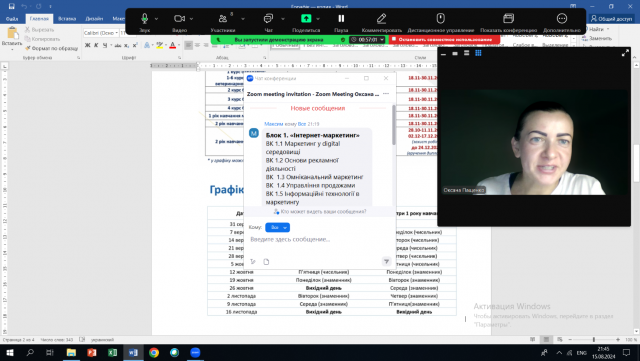Click the chat send arrow button
The image size is (640, 361).
point(386,261)
